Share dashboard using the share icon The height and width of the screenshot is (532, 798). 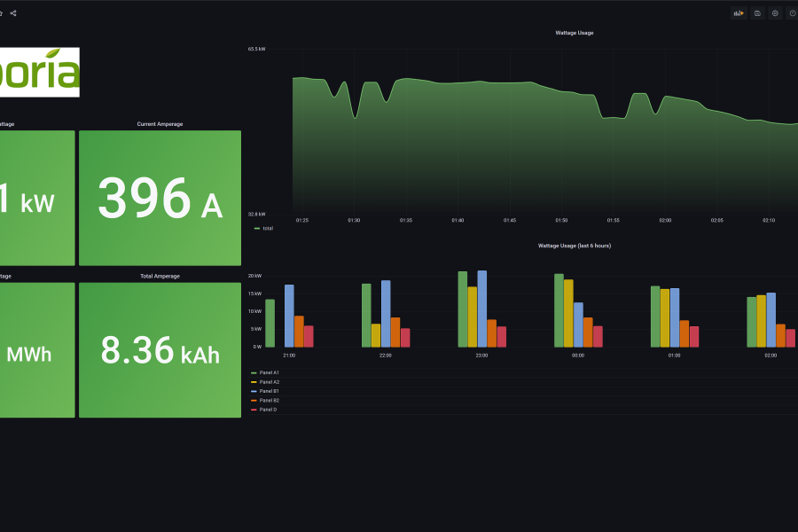tap(13, 13)
